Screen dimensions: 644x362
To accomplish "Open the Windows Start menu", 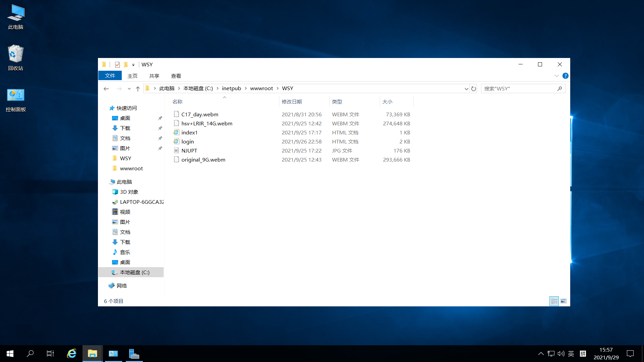I will (10, 354).
